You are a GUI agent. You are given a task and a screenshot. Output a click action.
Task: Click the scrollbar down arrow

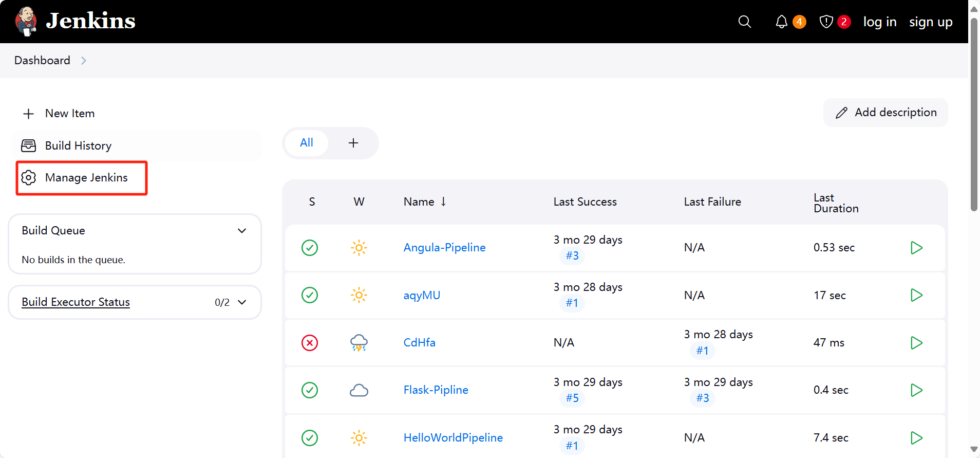[974, 449]
